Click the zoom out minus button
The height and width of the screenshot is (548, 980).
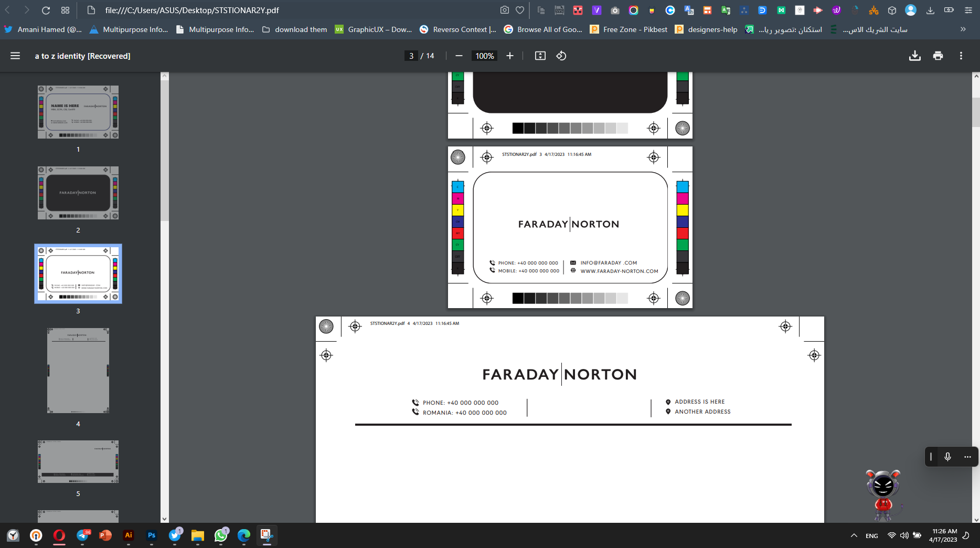point(459,56)
